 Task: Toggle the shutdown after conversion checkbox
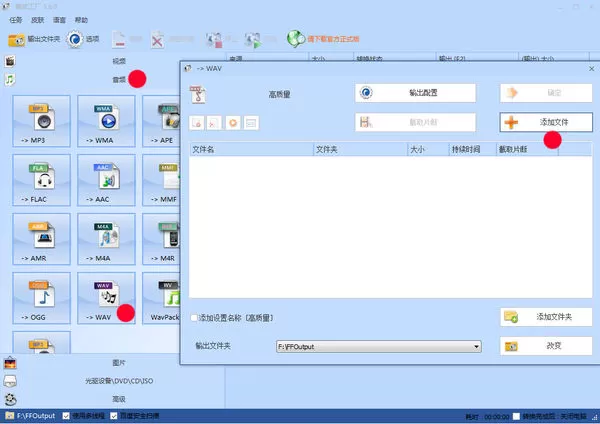pos(517,416)
